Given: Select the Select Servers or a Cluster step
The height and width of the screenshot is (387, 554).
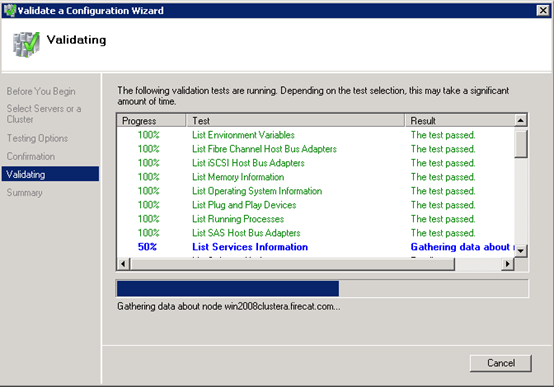Looking at the screenshot, I should [44, 114].
